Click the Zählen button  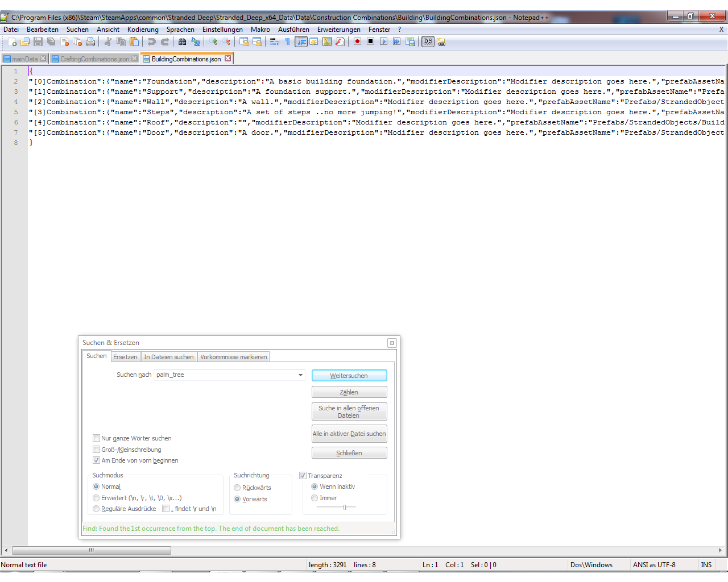(x=349, y=392)
